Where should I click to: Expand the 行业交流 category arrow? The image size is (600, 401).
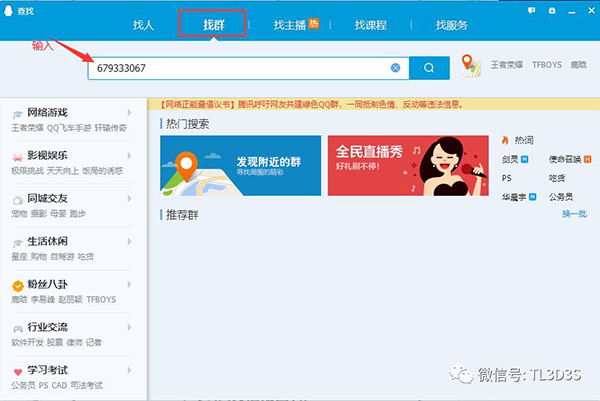[129, 328]
